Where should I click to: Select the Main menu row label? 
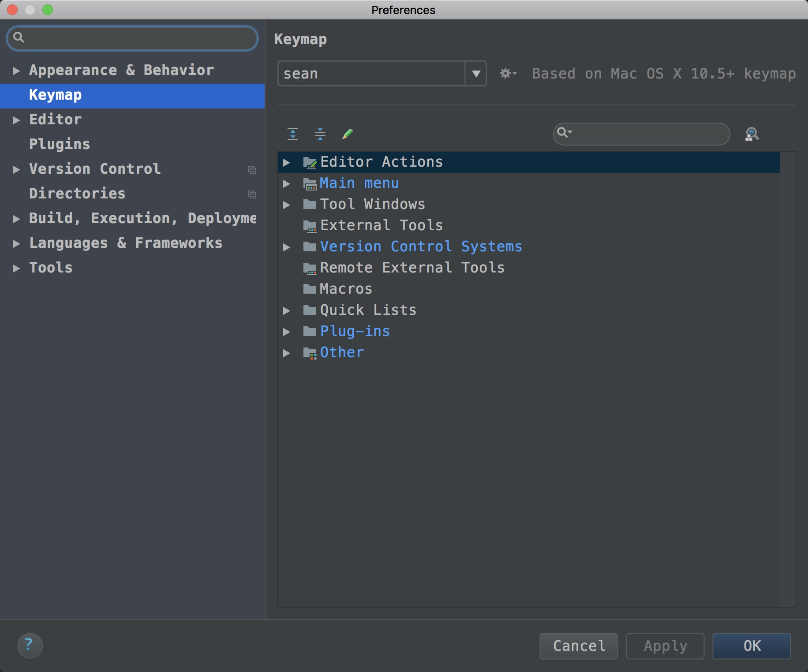[359, 183]
